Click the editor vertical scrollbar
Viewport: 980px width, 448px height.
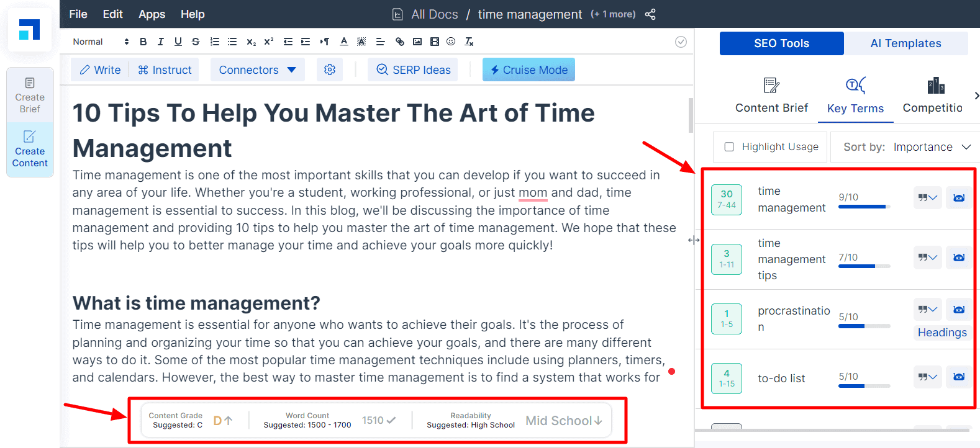[x=691, y=115]
